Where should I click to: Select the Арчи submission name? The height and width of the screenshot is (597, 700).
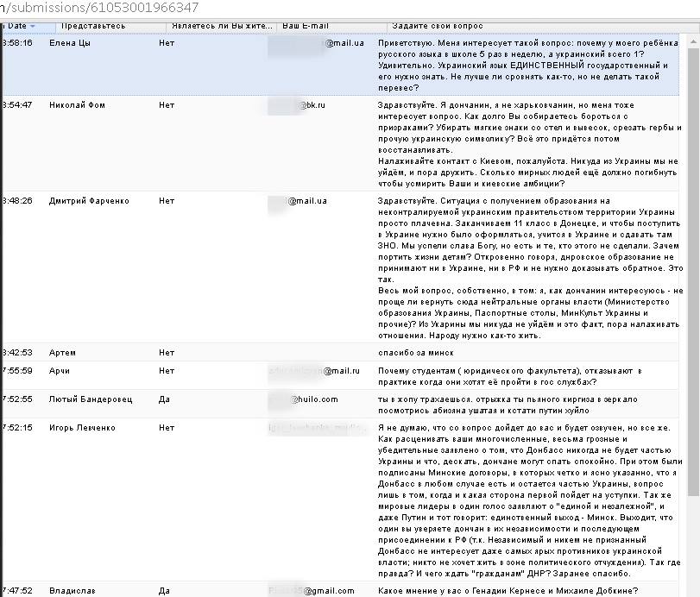tap(60, 371)
